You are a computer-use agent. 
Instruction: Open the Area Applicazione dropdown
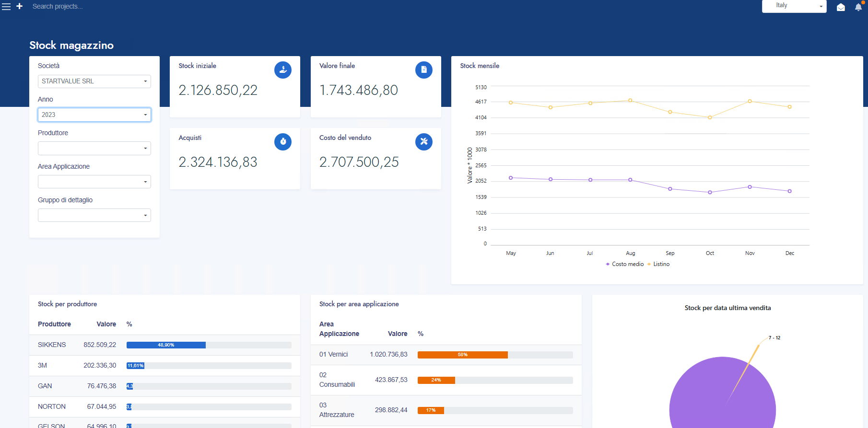point(94,182)
